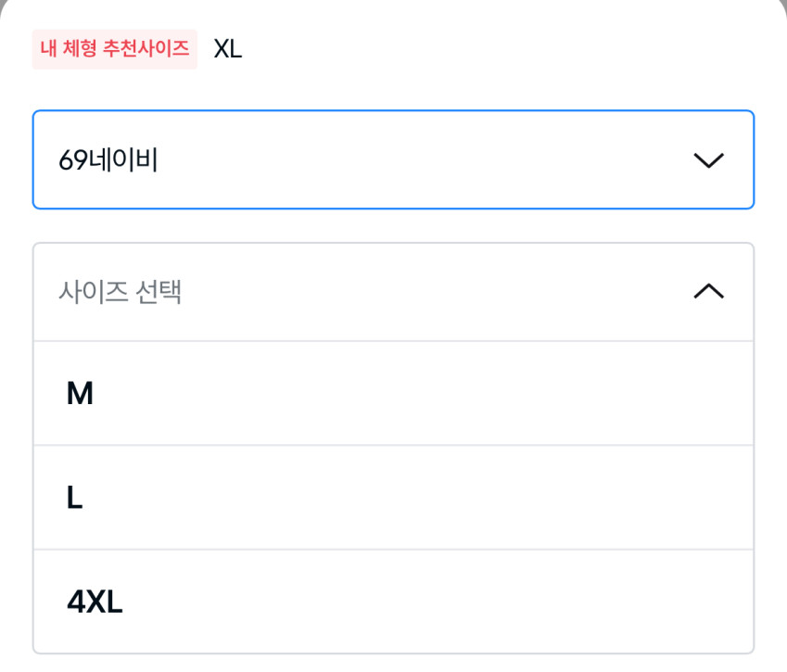Click the size selection header row
This screenshot has height=672, width=787.
[393, 292]
